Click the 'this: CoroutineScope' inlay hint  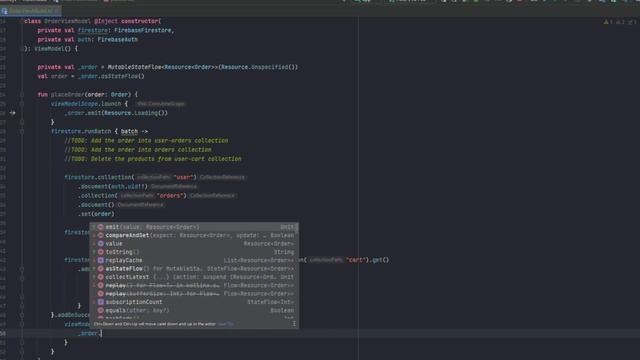[160, 104]
